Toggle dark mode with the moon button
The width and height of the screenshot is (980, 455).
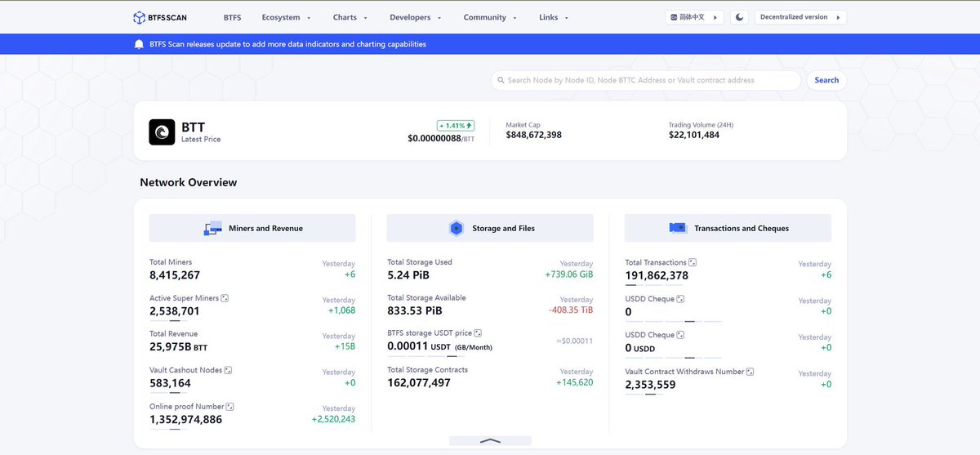tap(739, 17)
